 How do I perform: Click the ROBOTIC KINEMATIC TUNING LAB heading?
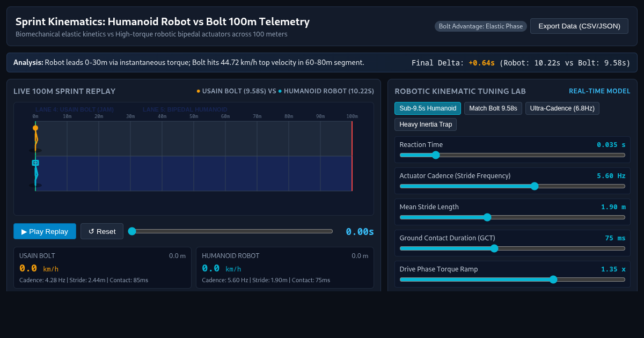(460, 91)
